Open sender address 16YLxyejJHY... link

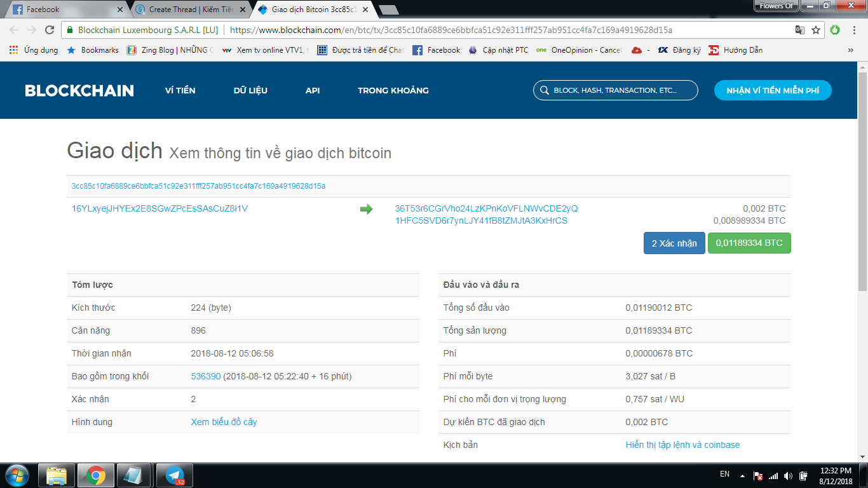[x=159, y=208]
